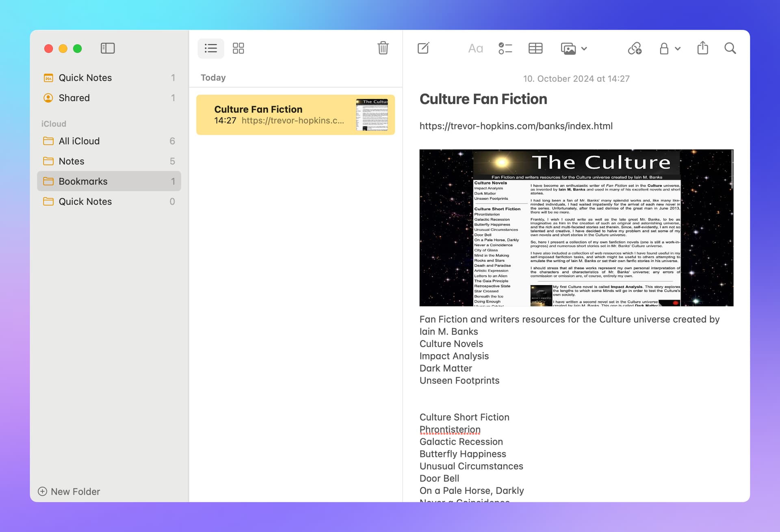
Task: Open the Shared section in the sidebar
Action: coord(74,98)
